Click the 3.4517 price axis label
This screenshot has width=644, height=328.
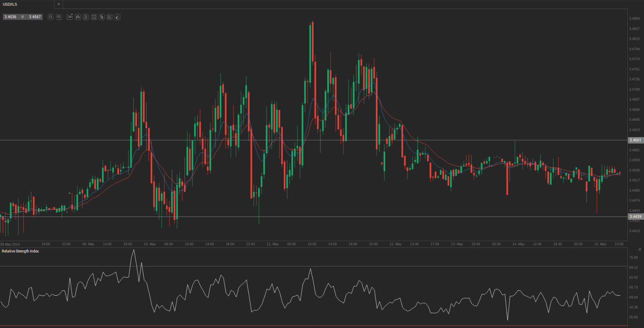[x=634, y=180]
